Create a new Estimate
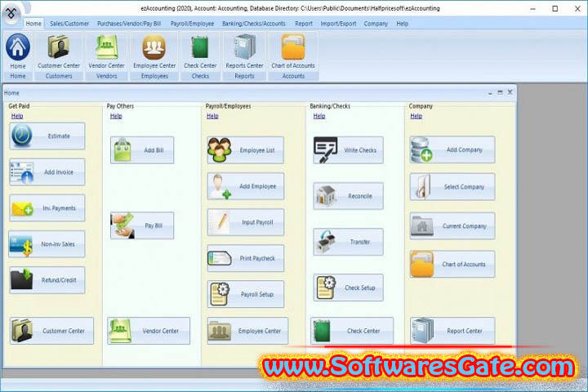This screenshot has height=392, width=588. 47,136
